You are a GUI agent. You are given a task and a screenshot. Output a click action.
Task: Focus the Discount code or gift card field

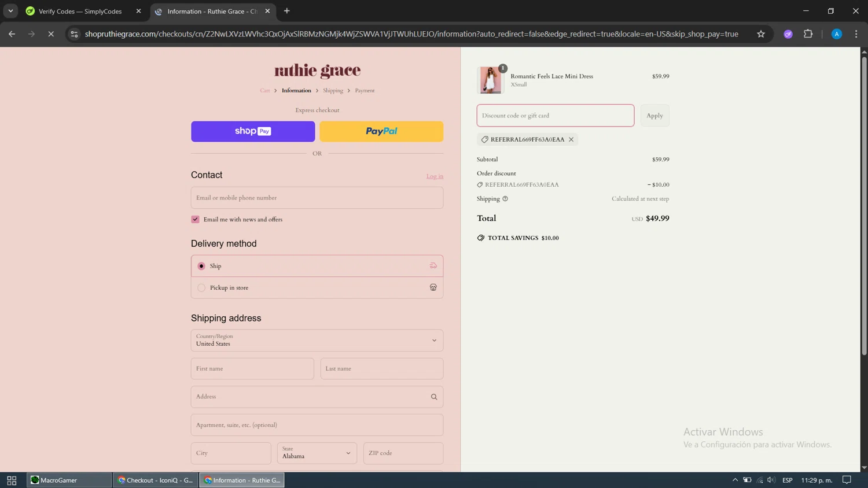(556, 116)
